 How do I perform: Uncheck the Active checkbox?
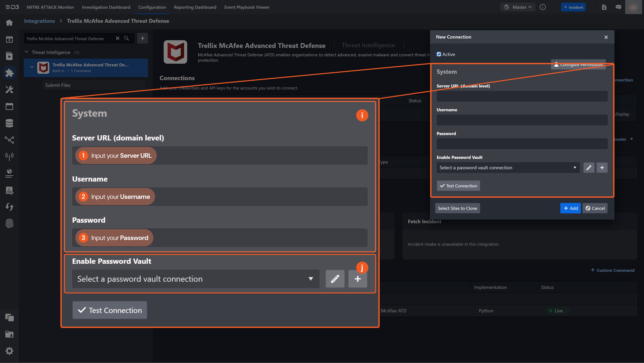439,54
